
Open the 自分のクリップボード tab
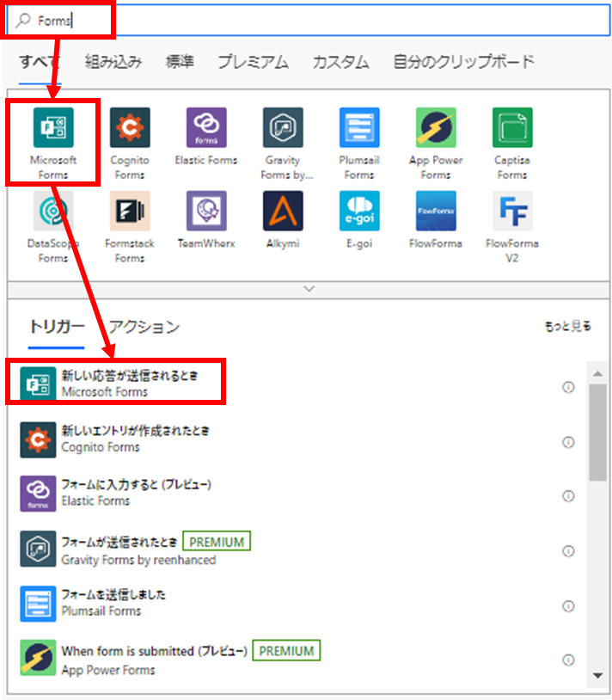coord(463,62)
